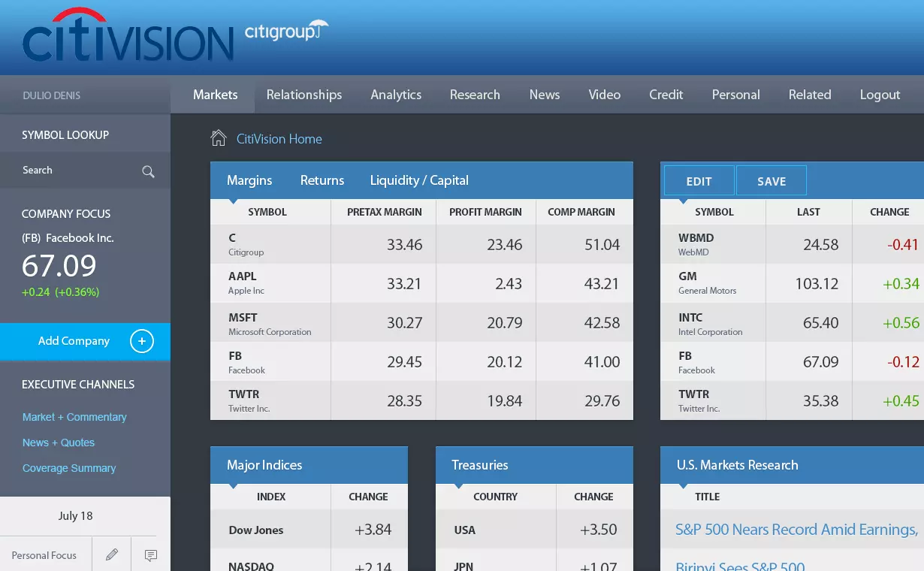The height and width of the screenshot is (571, 924).
Task: Open the News + Quotes channel link
Action: click(59, 443)
